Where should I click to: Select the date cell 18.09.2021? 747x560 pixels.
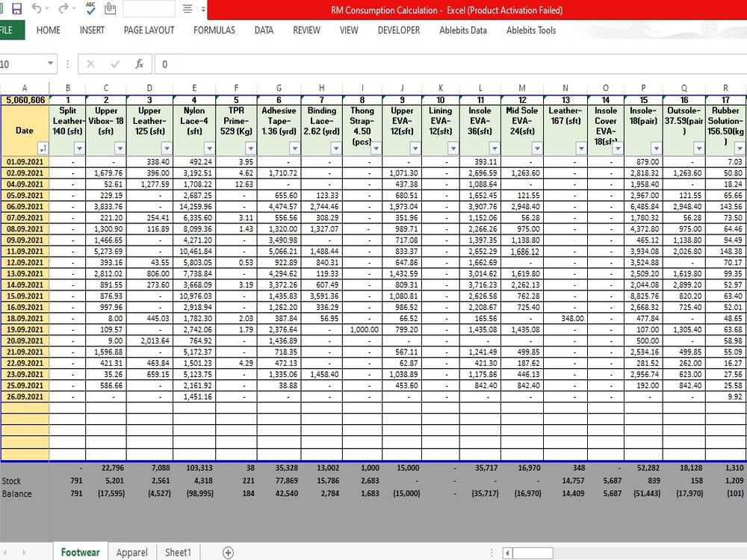(x=25, y=319)
